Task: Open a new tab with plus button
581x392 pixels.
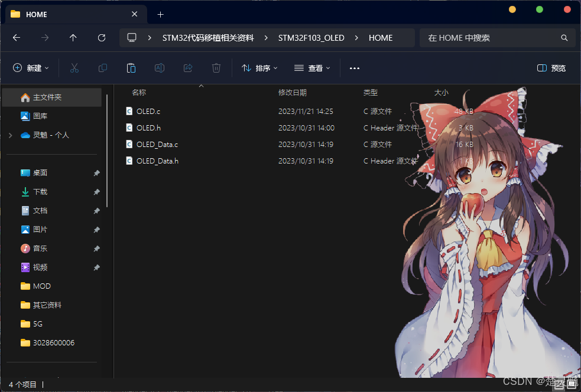Action: tap(160, 14)
